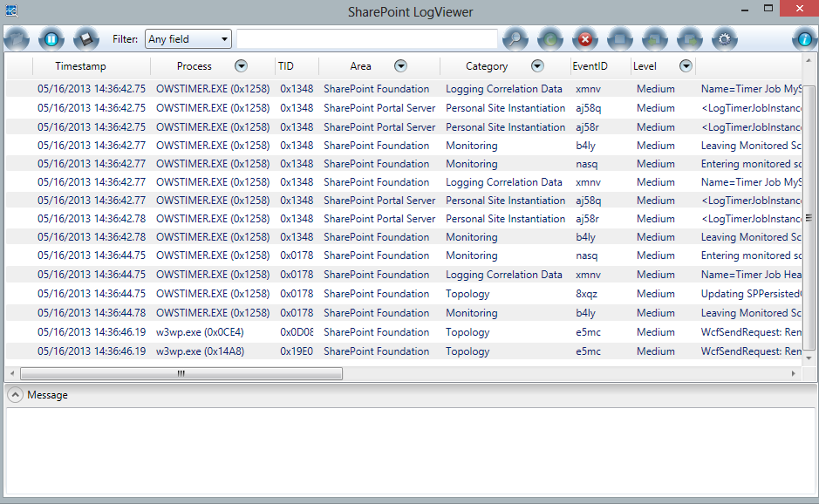Open the Filter 'Any field' dropdown
Image resolution: width=819 pixels, height=504 pixels.
tap(188, 39)
